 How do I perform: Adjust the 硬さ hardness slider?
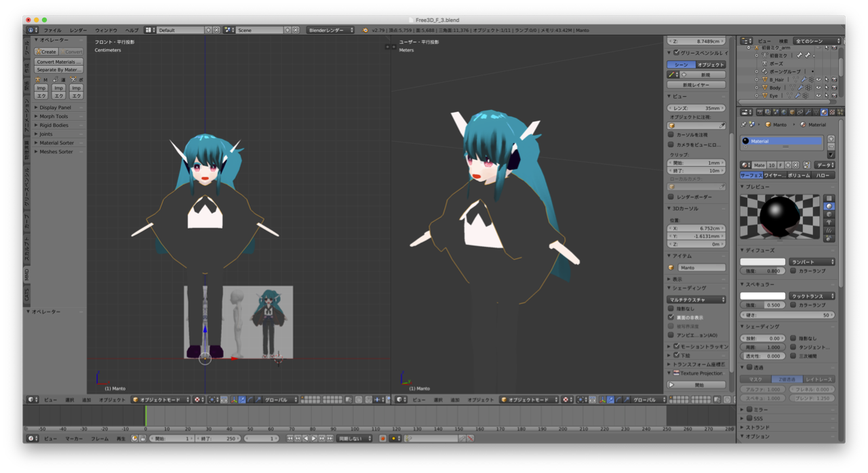[787, 315]
